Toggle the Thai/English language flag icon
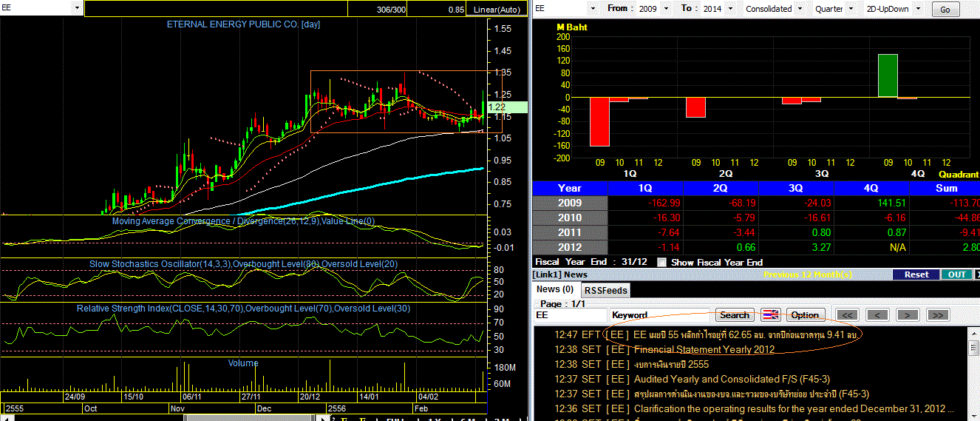This screenshot has height=421, width=980. tap(771, 314)
